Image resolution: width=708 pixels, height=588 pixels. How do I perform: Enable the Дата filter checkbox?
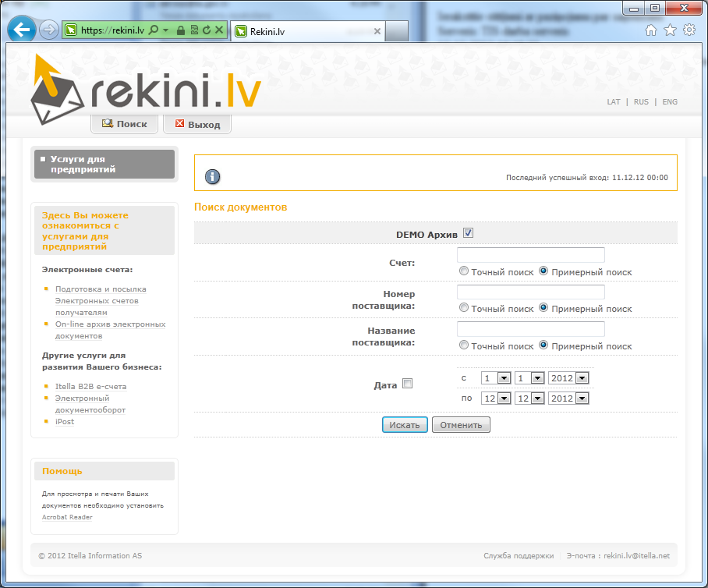pos(407,384)
